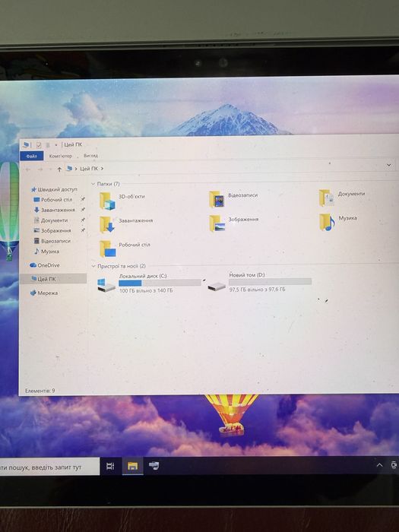
Task: Open Мережа in the sidebar
Action: click(44, 293)
